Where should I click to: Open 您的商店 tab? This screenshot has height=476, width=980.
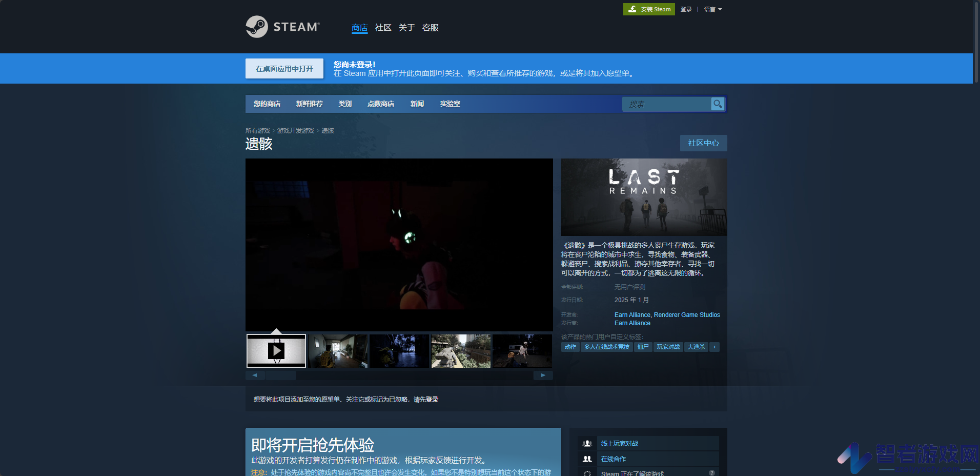[x=267, y=104]
